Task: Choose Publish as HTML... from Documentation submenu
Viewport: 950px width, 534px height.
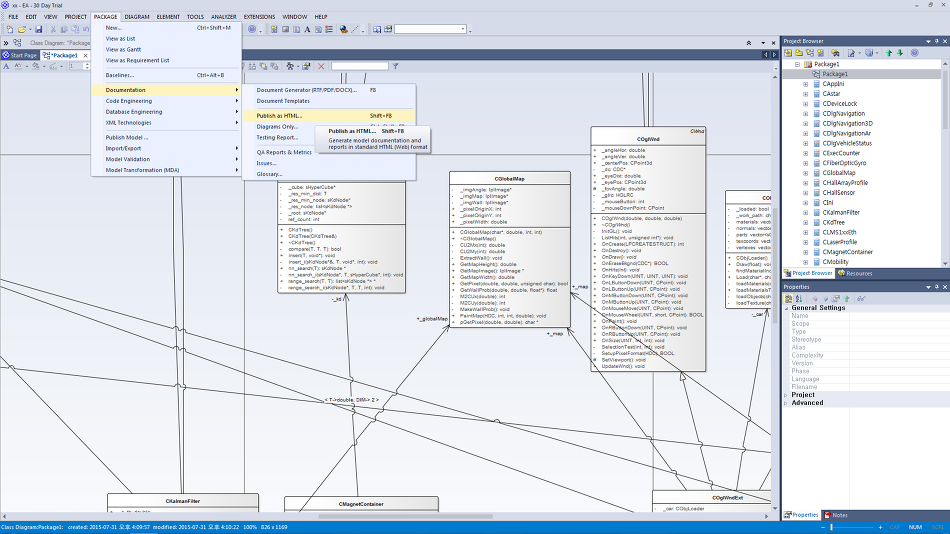Action: [329, 116]
